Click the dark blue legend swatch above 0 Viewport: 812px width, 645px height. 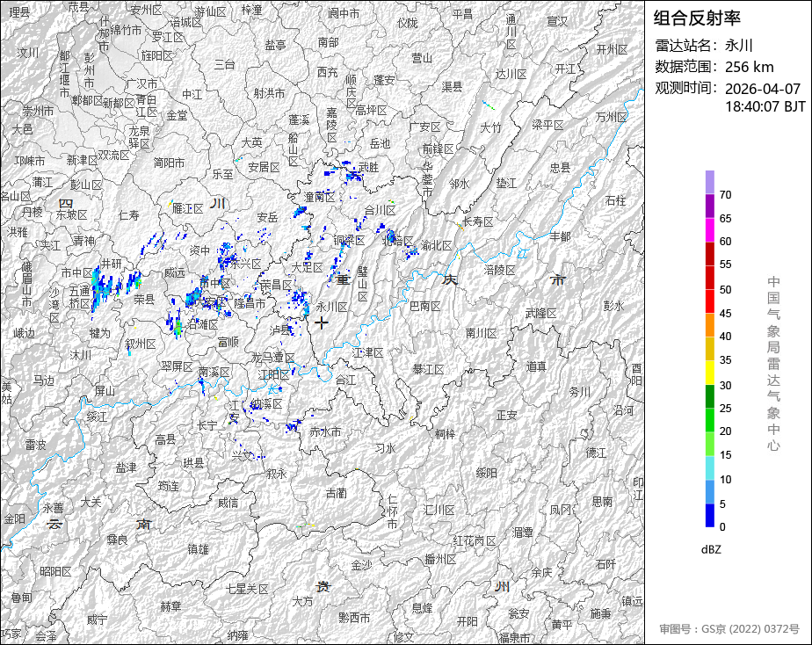709,516
